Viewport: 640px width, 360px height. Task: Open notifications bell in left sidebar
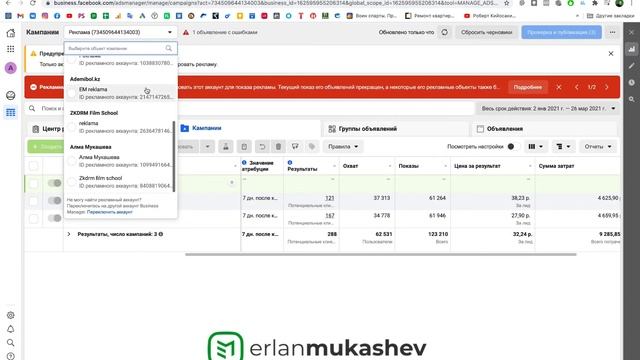pyautogui.click(x=11, y=329)
